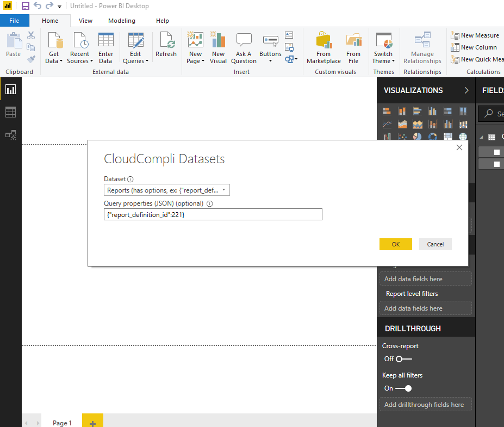
Task: Click the Fields search box
Action: (x=491, y=114)
